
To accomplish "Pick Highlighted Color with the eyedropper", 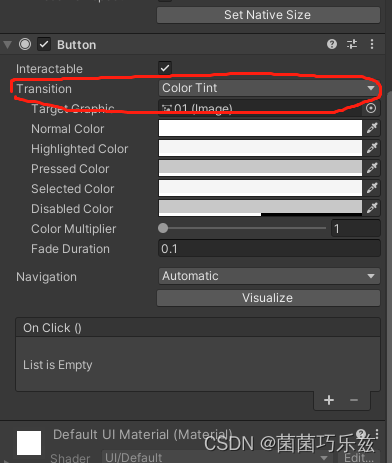I will (372, 148).
